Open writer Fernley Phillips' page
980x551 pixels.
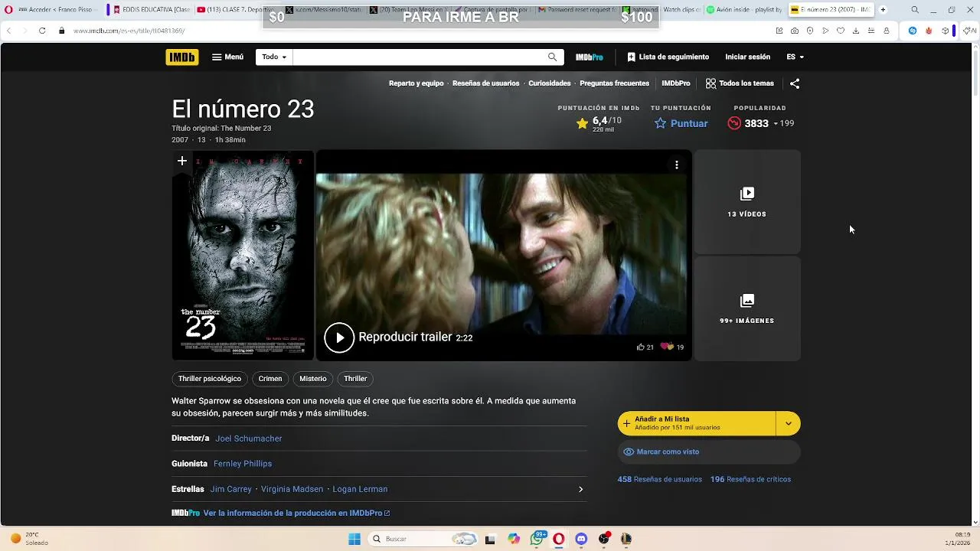(243, 464)
